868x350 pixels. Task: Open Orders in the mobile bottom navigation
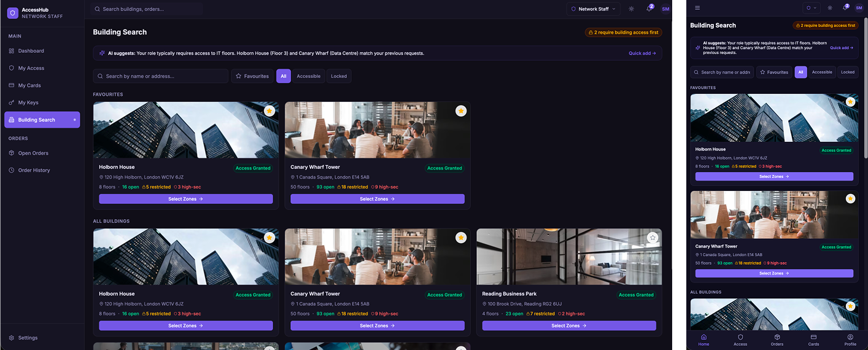click(777, 340)
